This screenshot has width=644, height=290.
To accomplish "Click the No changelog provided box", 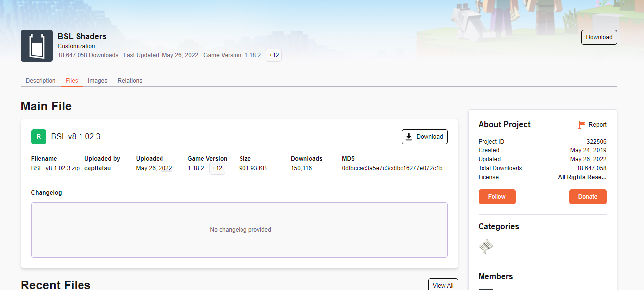I will coord(240,230).
